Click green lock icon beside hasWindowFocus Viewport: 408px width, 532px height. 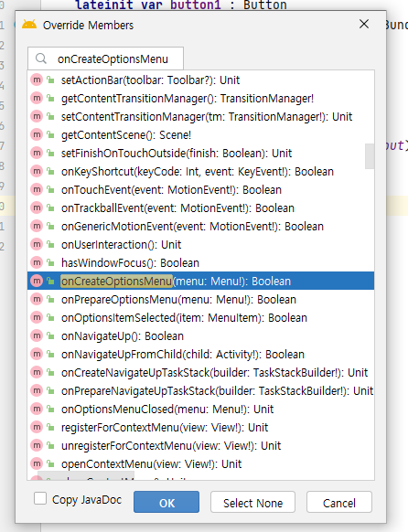click(50, 263)
